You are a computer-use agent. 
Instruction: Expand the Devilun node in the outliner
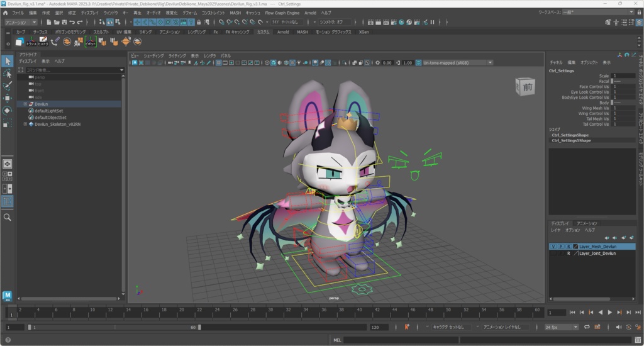point(25,104)
